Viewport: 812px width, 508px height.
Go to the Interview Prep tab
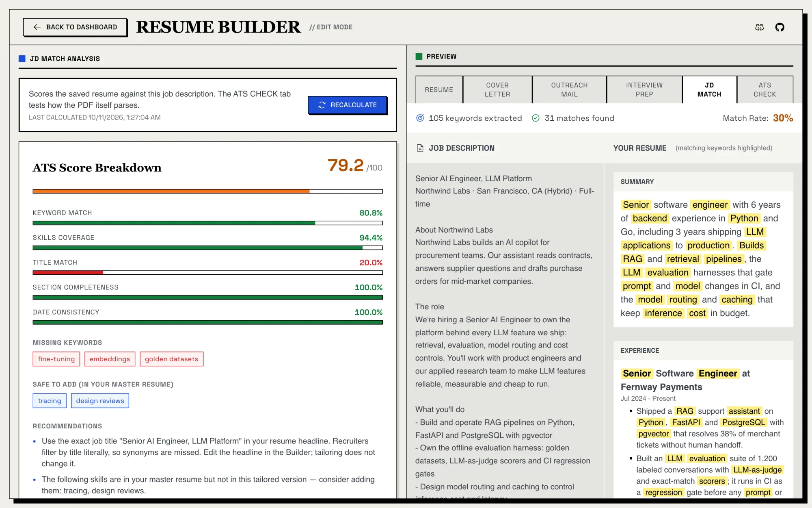pos(644,89)
